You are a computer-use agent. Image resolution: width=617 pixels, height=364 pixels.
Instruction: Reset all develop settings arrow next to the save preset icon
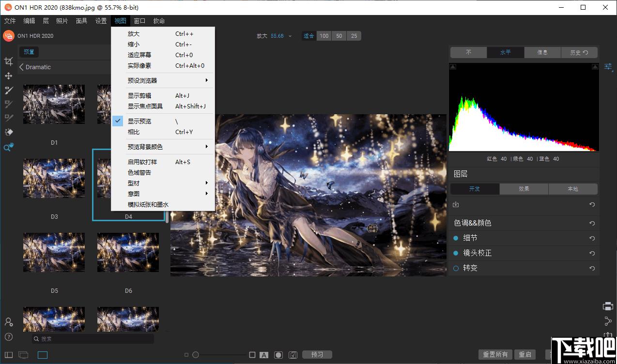pos(592,205)
